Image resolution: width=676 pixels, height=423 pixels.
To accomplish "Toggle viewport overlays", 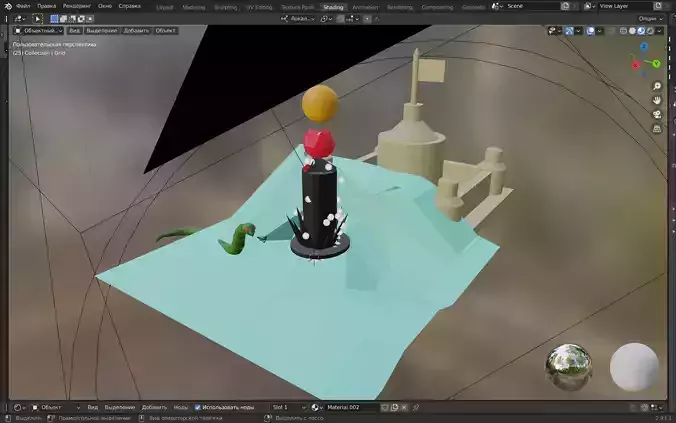I will coord(590,31).
